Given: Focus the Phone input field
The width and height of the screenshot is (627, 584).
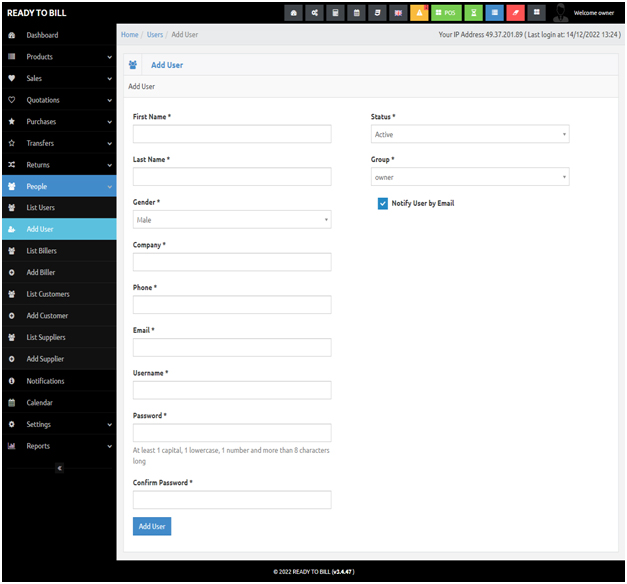Looking at the screenshot, I should tap(232, 304).
